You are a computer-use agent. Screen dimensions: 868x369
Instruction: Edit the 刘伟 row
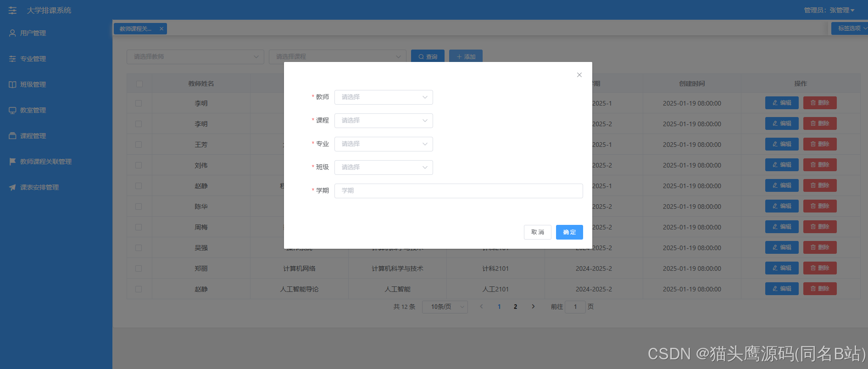click(782, 165)
